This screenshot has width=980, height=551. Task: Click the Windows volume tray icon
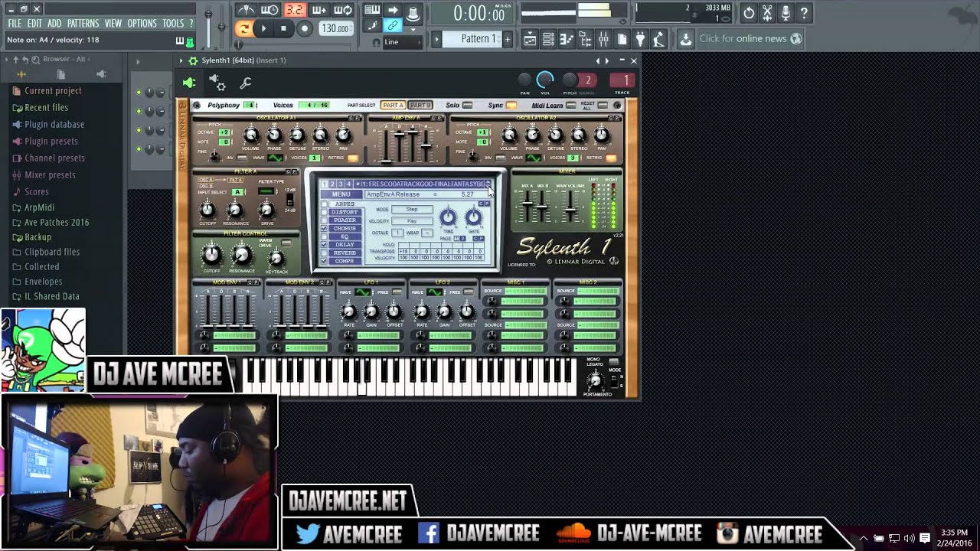(909, 538)
